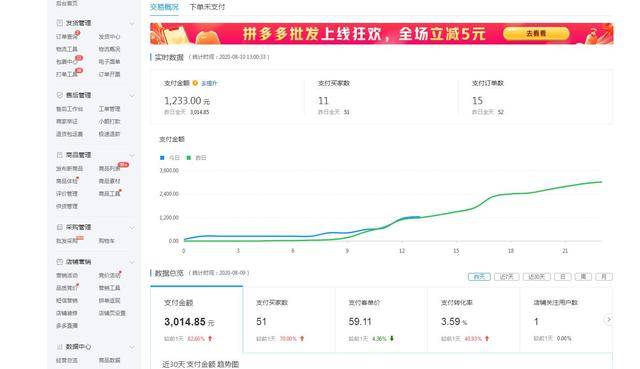This screenshot has width=640, height=369.
Task: Open 订单查询 in the sidebar
Action: [x=67, y=37]
